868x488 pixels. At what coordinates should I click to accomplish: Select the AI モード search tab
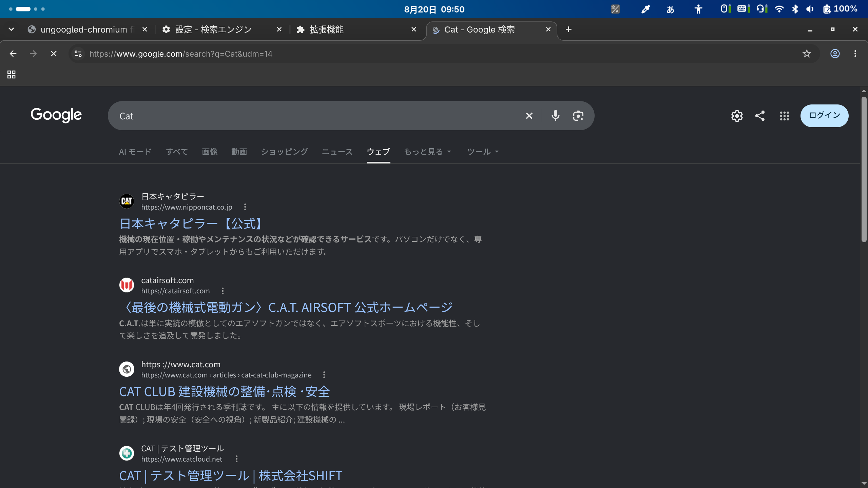135,152
